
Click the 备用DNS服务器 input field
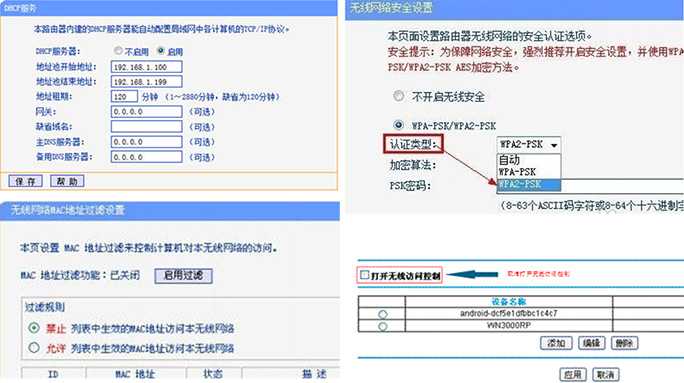click(147, 157)
